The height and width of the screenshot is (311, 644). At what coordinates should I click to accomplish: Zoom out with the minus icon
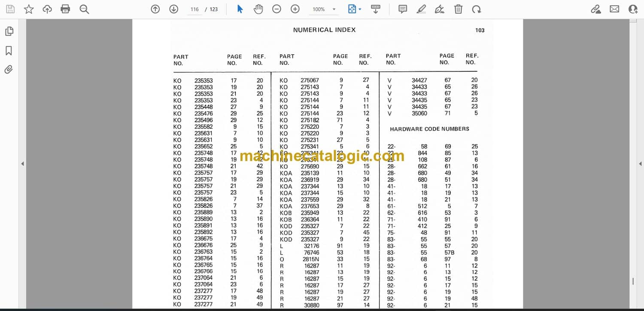(x=277, y=9)
